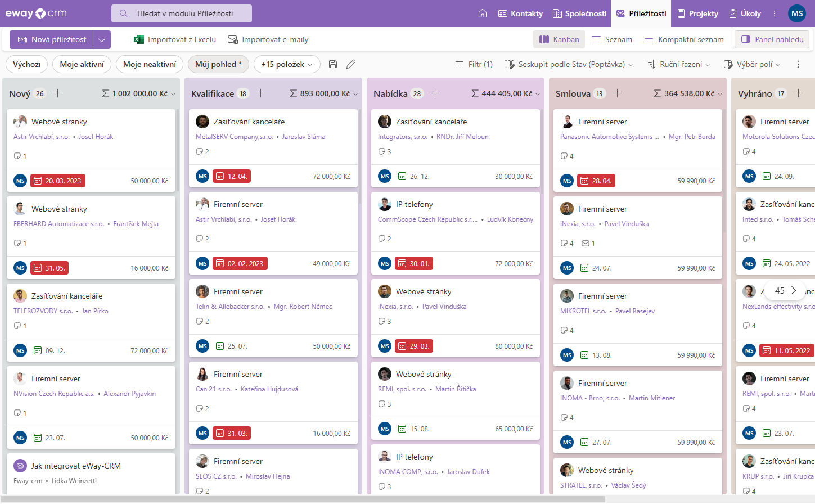Click Importovat e-maily
This screenshot has height=504, width=815.
pos(268,39)
